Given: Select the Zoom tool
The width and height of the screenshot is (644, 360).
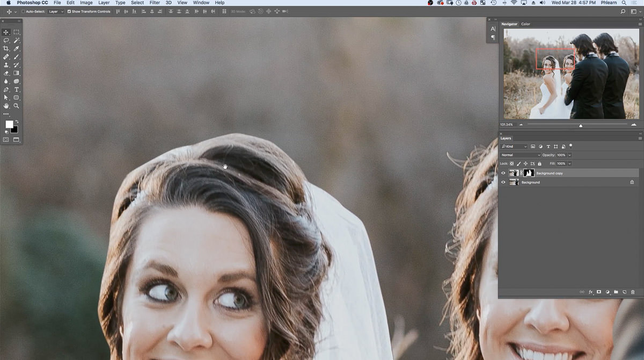Looking at the screenshot, I should point(17,106).
